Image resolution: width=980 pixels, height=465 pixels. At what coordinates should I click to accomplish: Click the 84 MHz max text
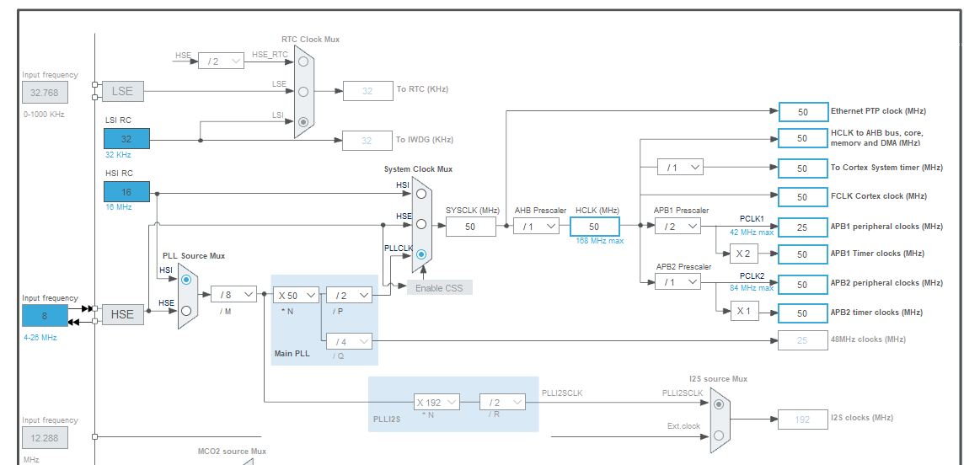tap(752, 288)
